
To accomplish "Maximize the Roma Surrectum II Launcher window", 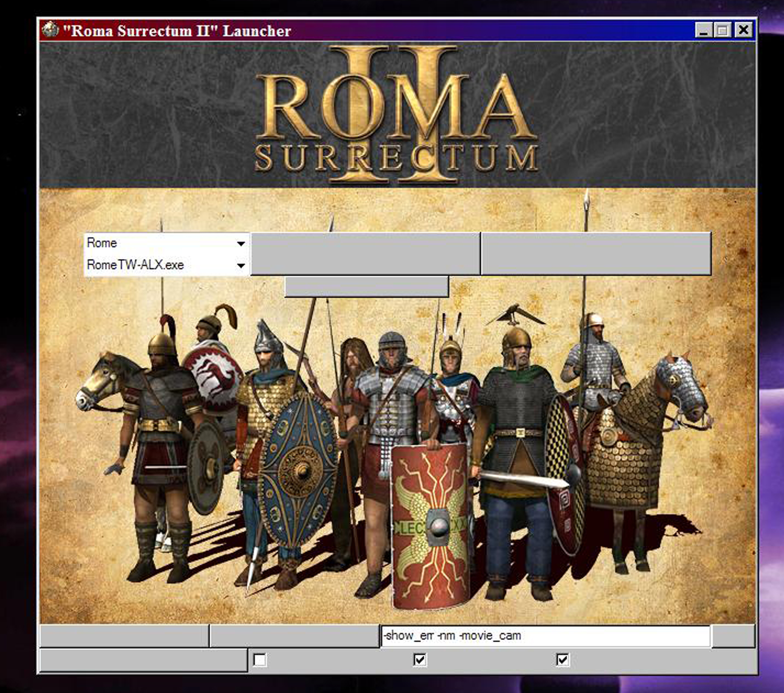I will [722, 30].
